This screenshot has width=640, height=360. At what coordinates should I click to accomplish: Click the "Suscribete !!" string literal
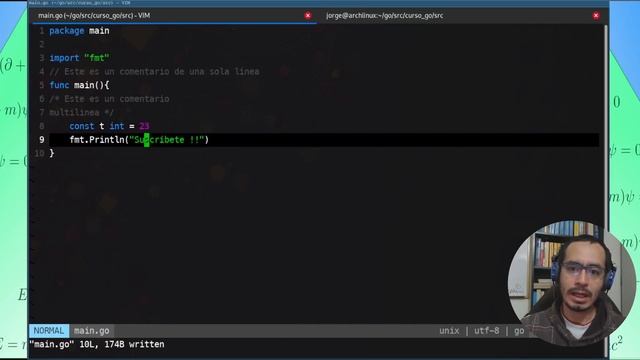point(167,140)
